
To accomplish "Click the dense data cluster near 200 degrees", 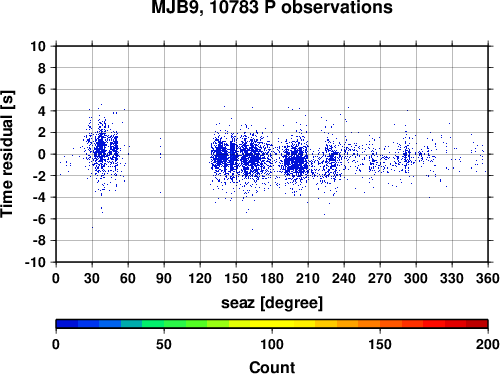I will [x=296, y=162].
